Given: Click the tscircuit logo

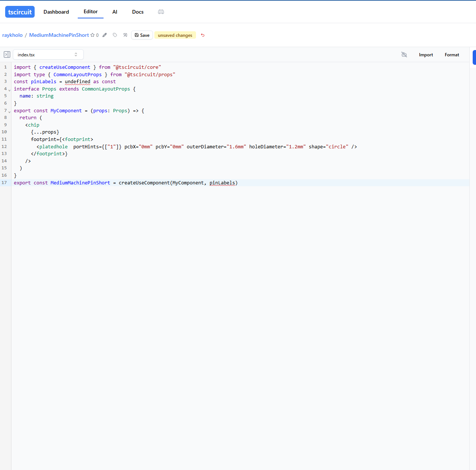Looking at the screenshot, I should 20,12.
